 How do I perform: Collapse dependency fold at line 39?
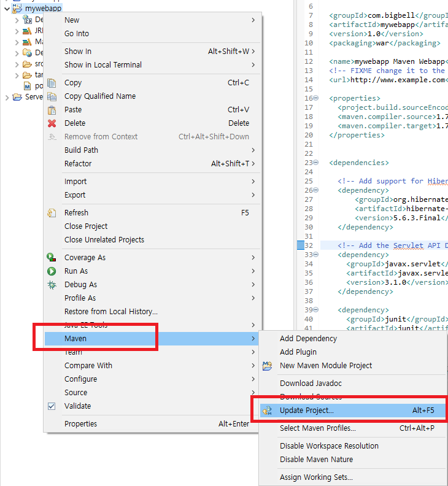coord(316,310)
